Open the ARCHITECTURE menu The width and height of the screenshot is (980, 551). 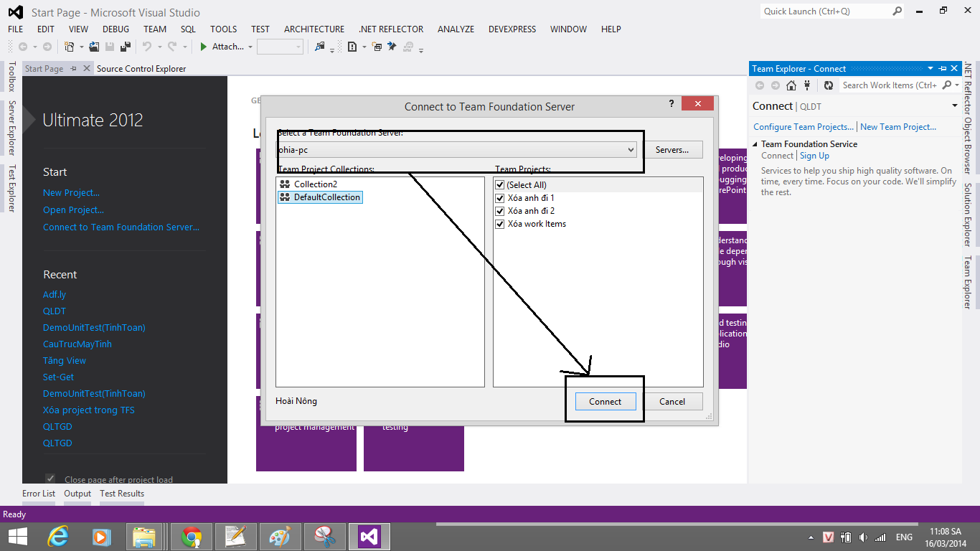pos(314,29)
